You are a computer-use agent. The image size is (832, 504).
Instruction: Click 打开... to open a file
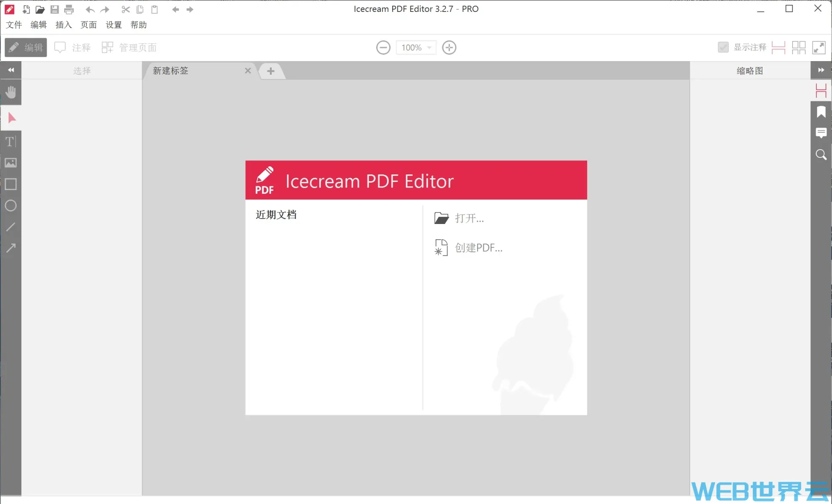[459, 218]
